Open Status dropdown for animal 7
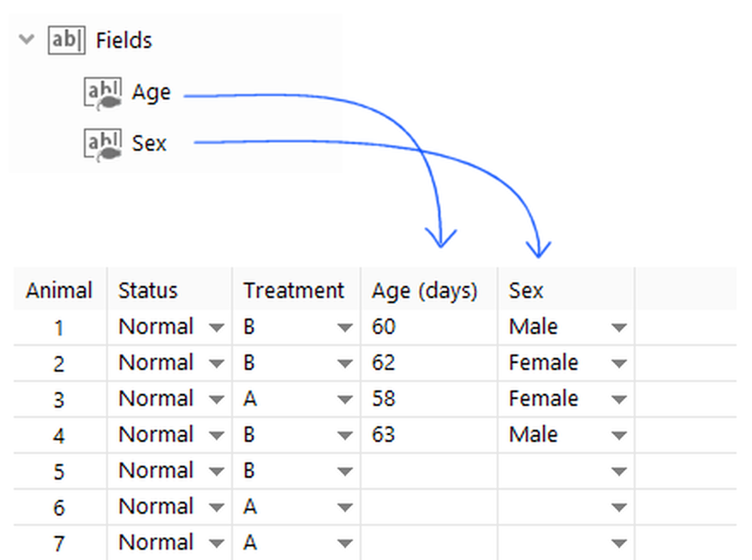752x560 pixels. [216, 544]
